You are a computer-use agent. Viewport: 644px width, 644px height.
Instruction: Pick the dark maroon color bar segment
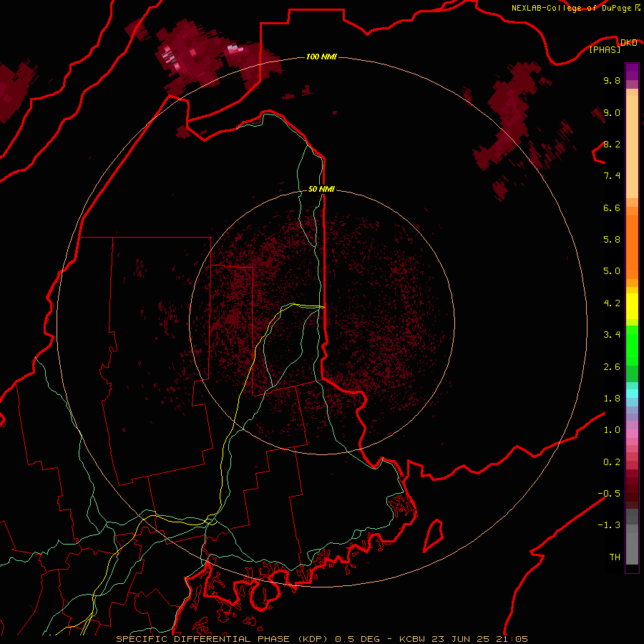point(632,489)
